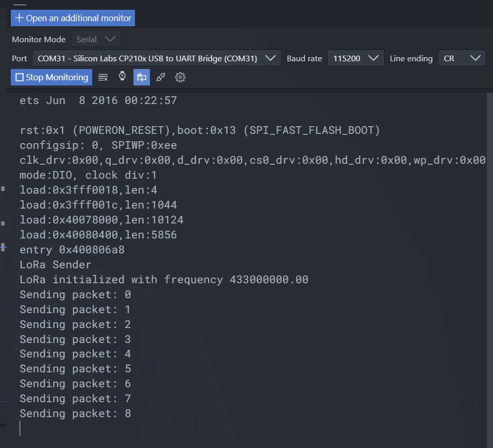This screenshot has width=493, height=448.
Task: Click the line 'Sending packet: 6'
Action: click(75, 384)
